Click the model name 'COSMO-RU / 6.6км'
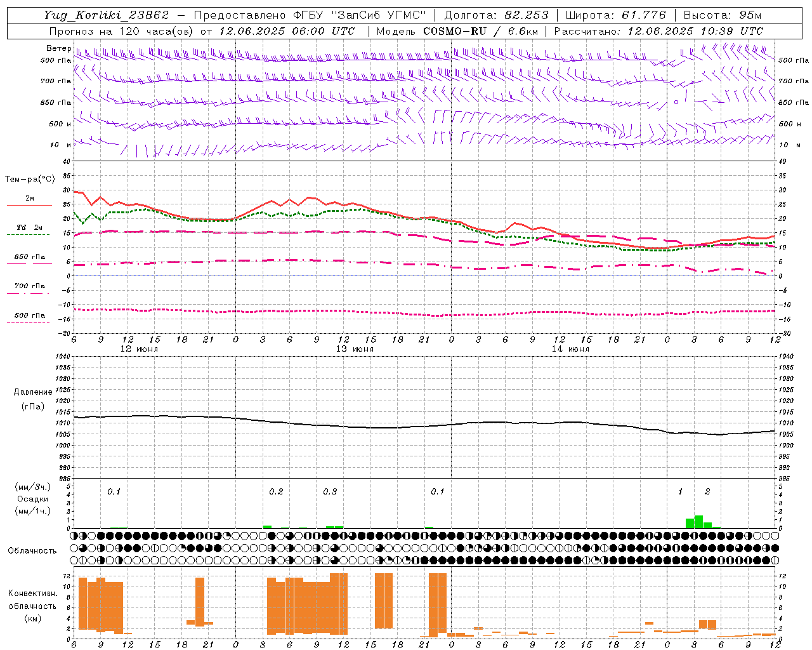 click(x=480, y=31)
